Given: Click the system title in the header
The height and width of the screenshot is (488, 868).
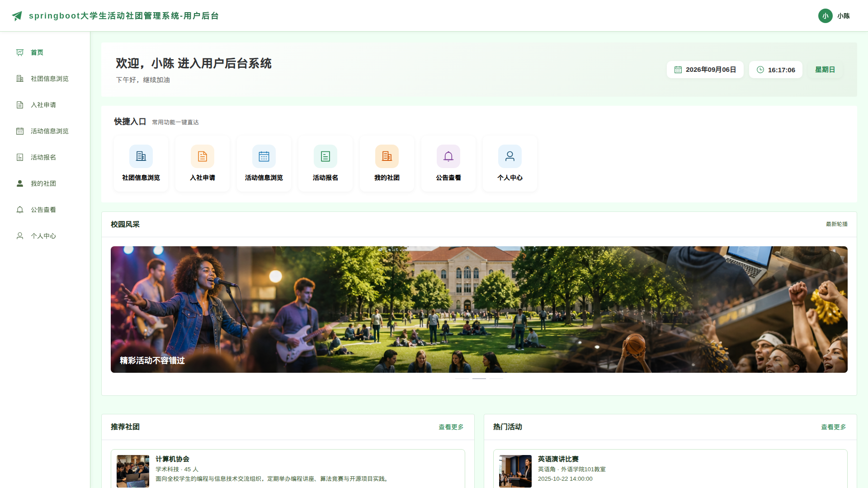Looking at the screenshot, I should [124, 16].
